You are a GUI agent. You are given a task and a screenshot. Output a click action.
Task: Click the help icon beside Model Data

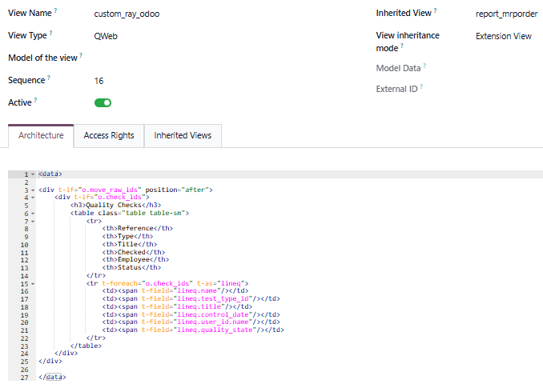point(424,66)
